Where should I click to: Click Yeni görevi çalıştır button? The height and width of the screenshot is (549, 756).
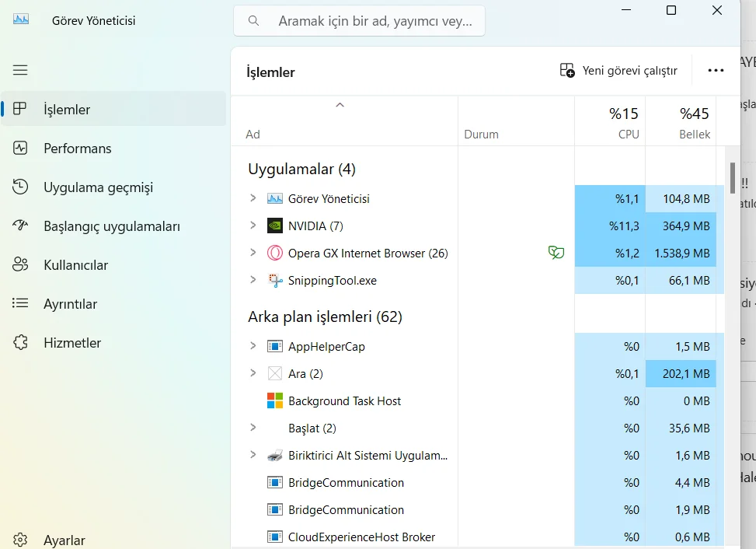619,71
